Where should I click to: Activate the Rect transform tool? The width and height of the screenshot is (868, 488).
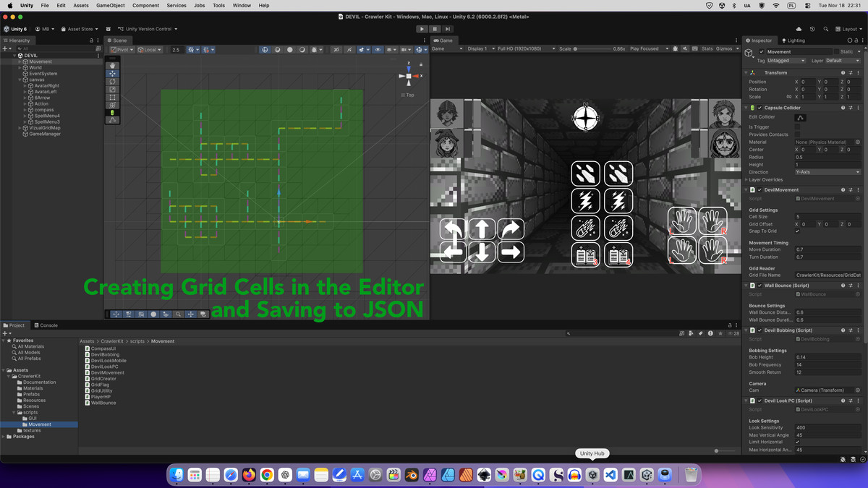point(112,97)
